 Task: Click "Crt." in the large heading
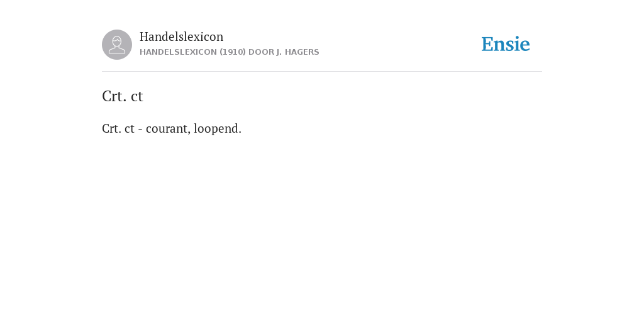pyautogui.click(x=114, y=96)
